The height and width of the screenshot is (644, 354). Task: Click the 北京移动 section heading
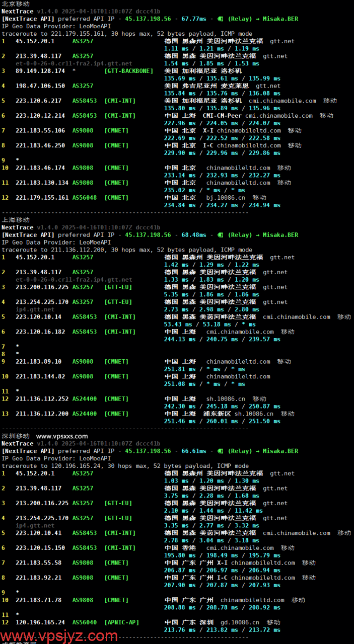[16, 4]
